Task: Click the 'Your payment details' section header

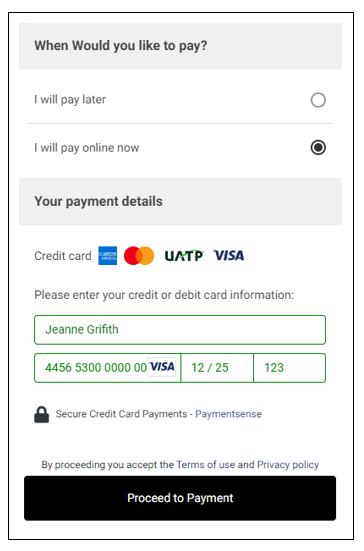Action: 180,201
